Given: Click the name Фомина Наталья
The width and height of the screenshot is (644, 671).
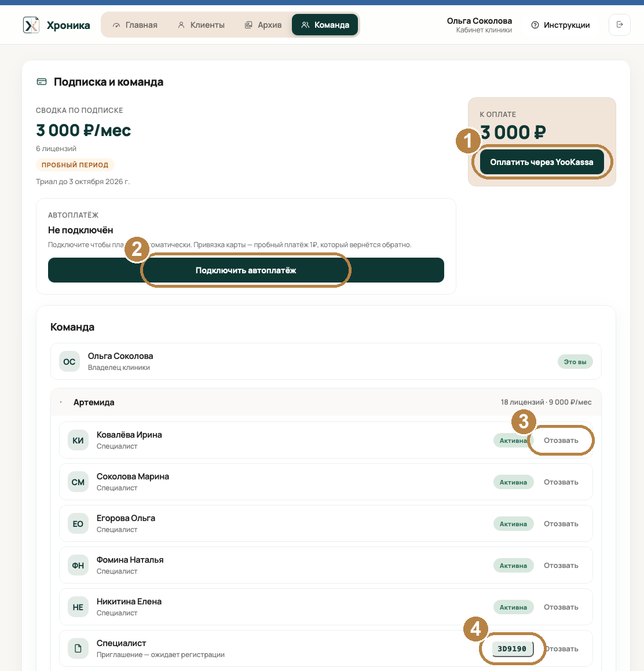Looking at the screenshot, I should point(130,560).
